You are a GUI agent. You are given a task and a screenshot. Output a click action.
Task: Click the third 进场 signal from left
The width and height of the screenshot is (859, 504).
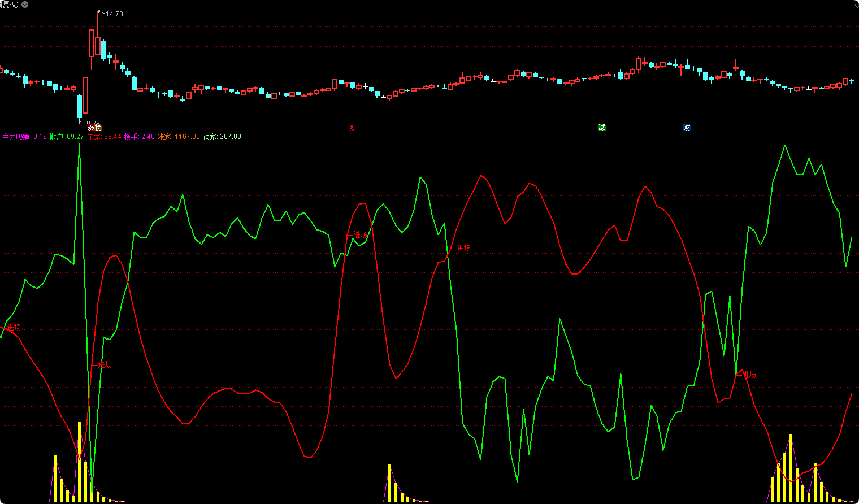click(360, 234)
